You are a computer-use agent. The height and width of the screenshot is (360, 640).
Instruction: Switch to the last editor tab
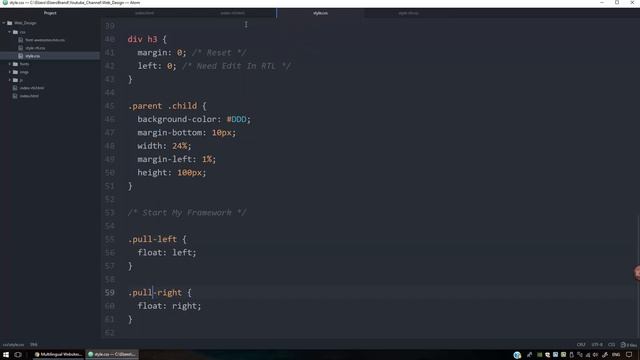coord(408,13)
